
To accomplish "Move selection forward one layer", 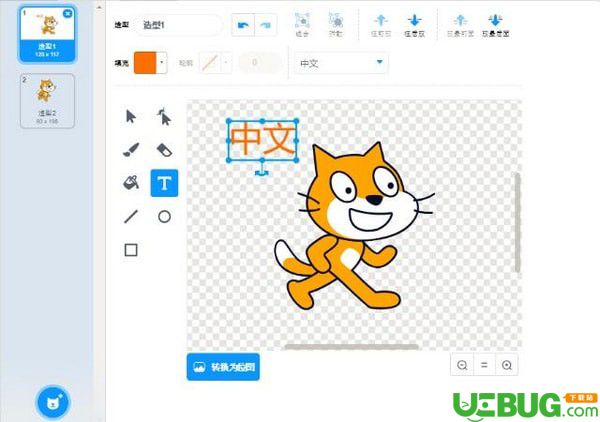I will point(381,25).
